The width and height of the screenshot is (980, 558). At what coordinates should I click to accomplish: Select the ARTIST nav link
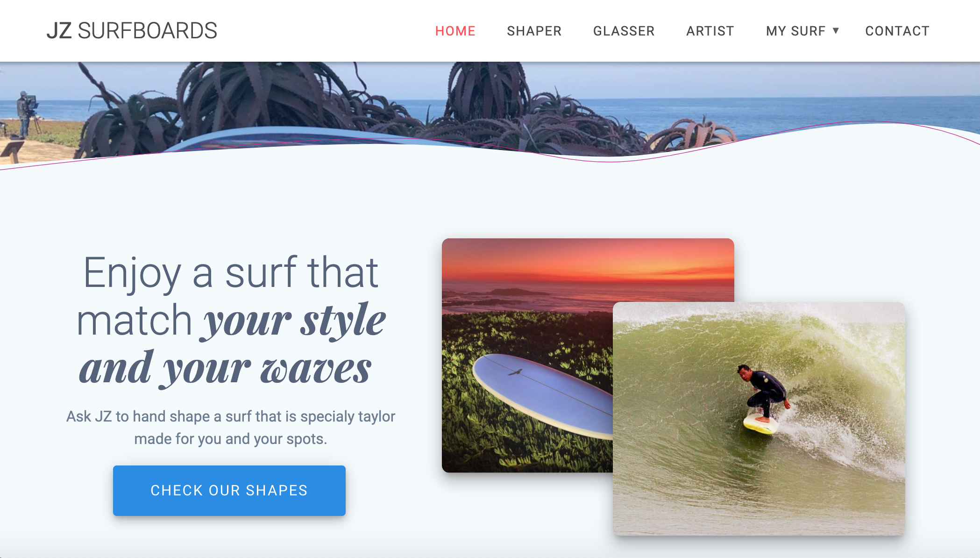(710, 31)
